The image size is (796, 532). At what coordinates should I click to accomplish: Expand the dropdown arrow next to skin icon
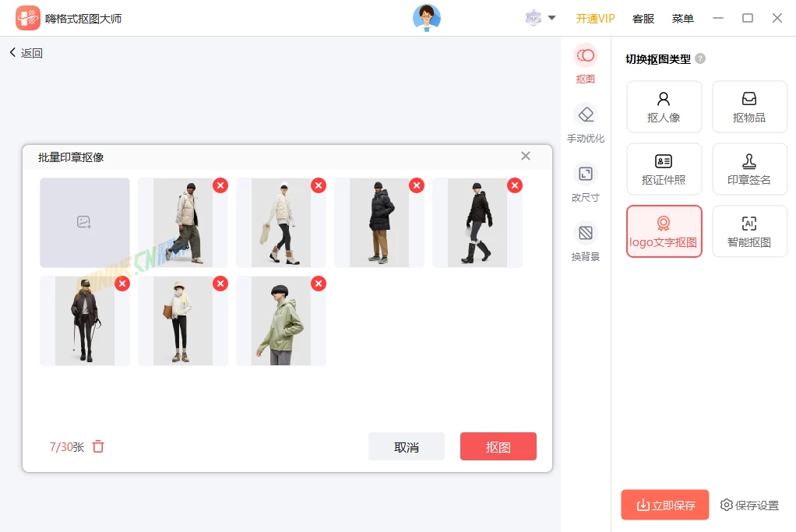pyautogui.click(x=552, y=18)
